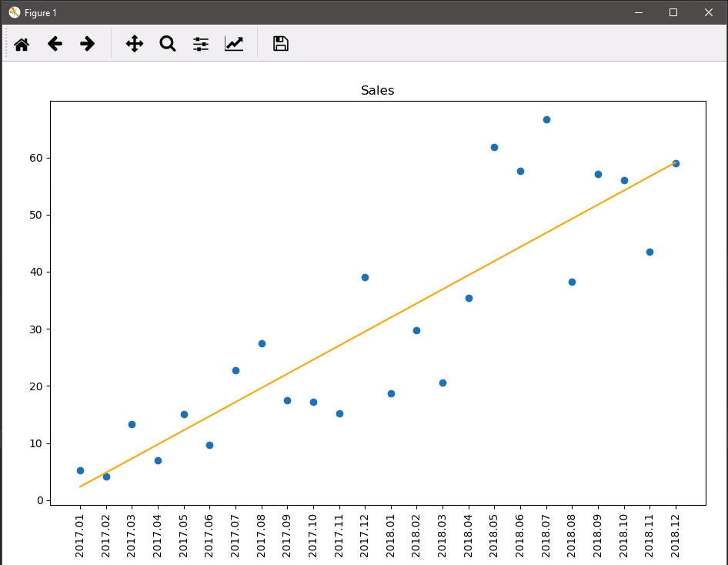Click the highest data point above 2018.07
Image resolution: width=728 pixels, height=565 pixels.
(546, 120)
